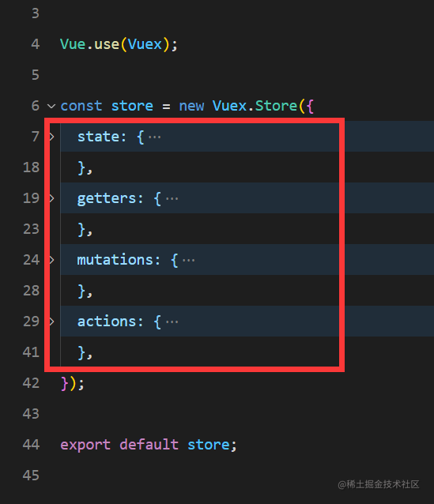The width and height of the screenshot is (434, 504).
Task: Click the ellipsis after actions: {
Action: (x=172, y=322)
